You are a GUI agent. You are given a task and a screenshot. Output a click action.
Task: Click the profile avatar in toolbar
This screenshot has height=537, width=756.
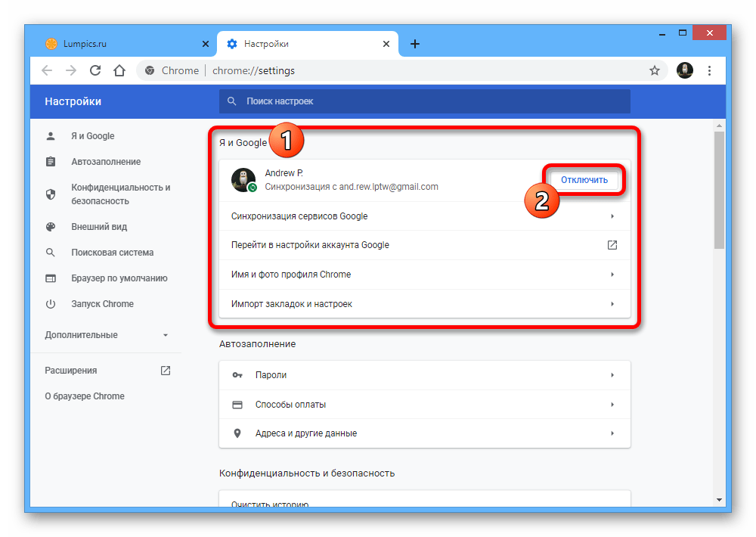pyautogui.click(x=685, y=70)
